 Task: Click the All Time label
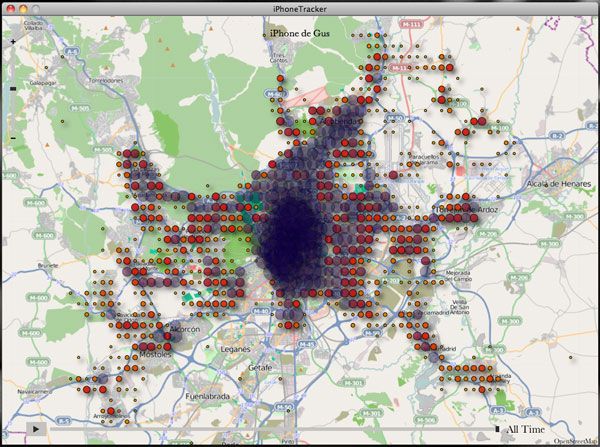(525, 429)
